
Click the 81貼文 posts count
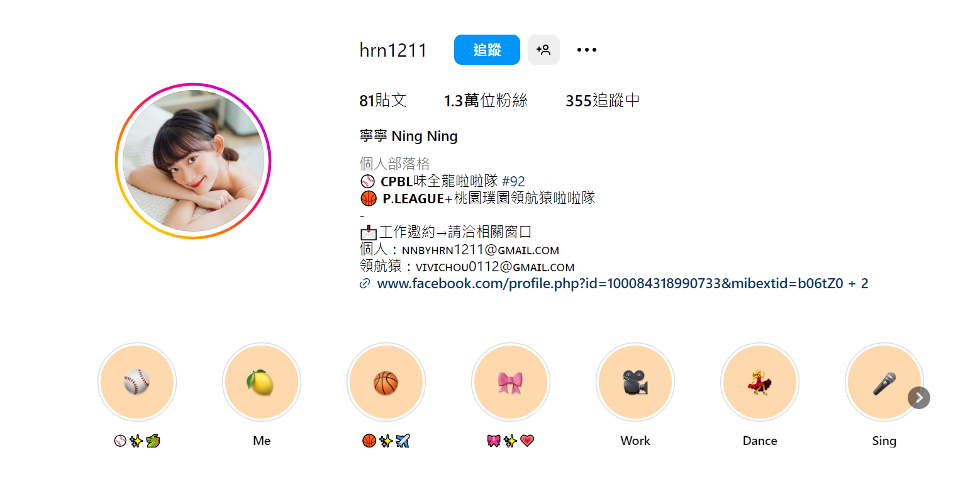[x=383, y=101]
